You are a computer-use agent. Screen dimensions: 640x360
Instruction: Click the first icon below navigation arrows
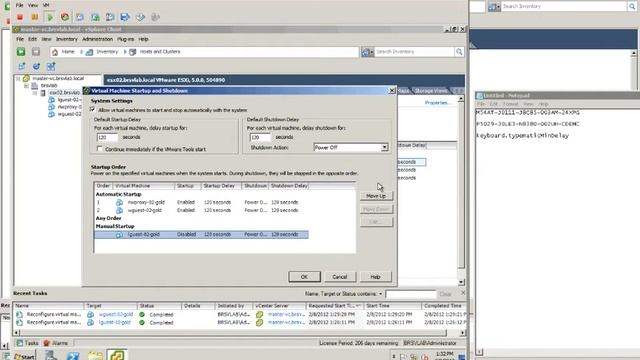coord(21,66)
